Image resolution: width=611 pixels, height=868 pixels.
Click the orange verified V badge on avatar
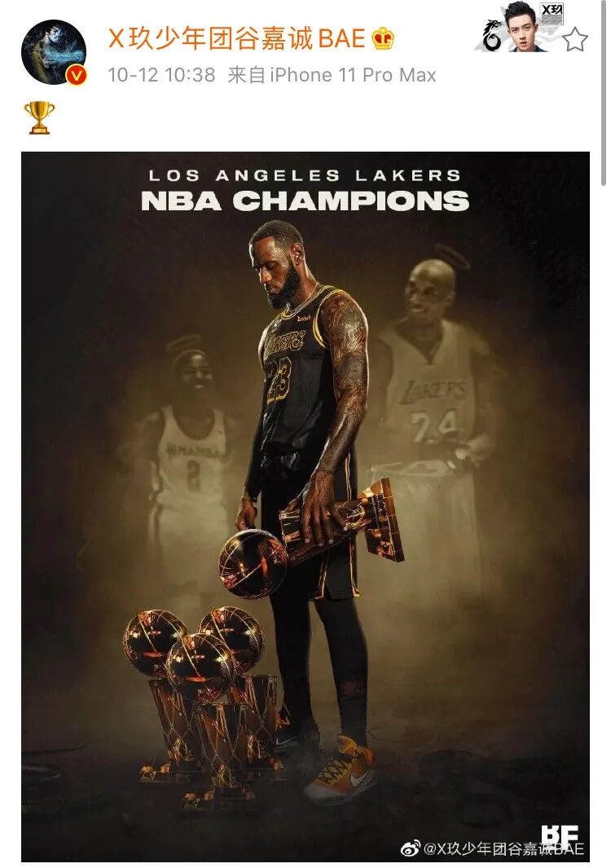(77, 75)
